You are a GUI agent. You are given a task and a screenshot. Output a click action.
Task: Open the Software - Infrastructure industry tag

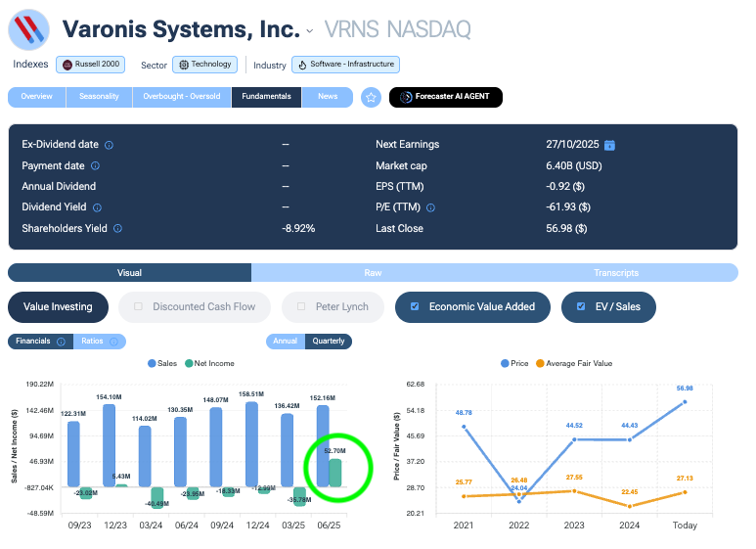pyautogui.click(x=345, y=65)
